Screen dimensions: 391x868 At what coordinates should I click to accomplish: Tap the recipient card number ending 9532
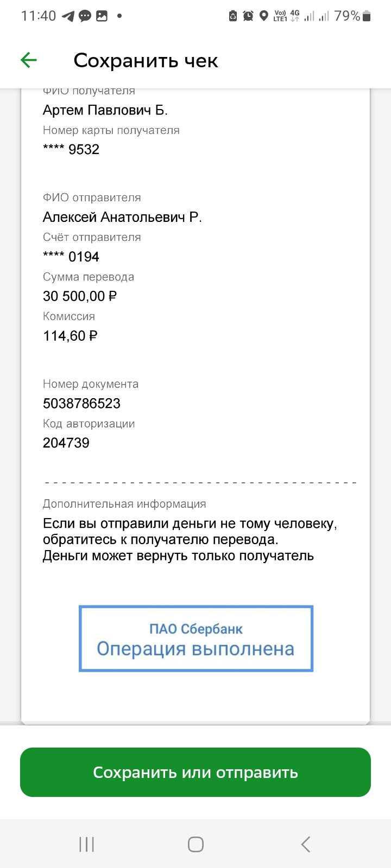(71, 150)
